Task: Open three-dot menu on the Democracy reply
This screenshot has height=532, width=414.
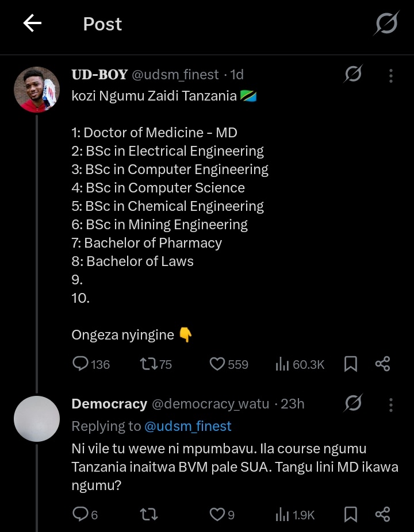Action: pos(391,405)
